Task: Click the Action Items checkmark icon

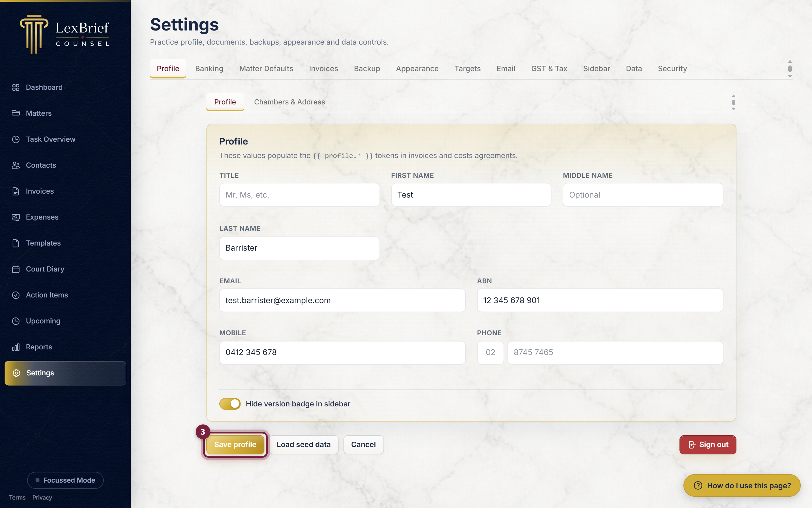Action: pos(16,295)
